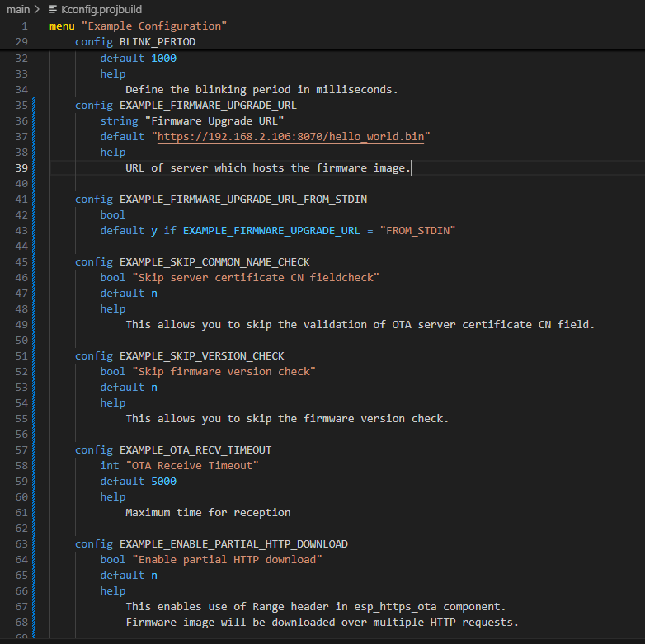Click config EXAMPLE_SKIP_COMMON_NAME_CHECK

(192, 262)
